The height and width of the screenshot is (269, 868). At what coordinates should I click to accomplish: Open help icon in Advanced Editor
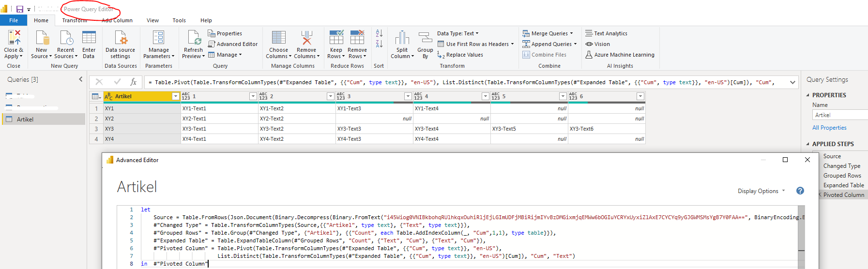[800, 191]
